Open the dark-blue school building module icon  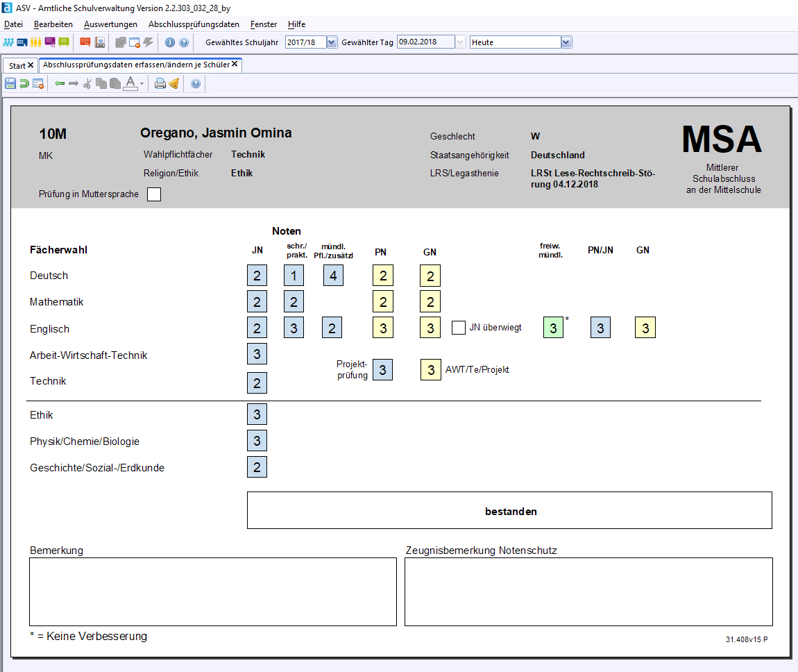click(x=22, y=42)
